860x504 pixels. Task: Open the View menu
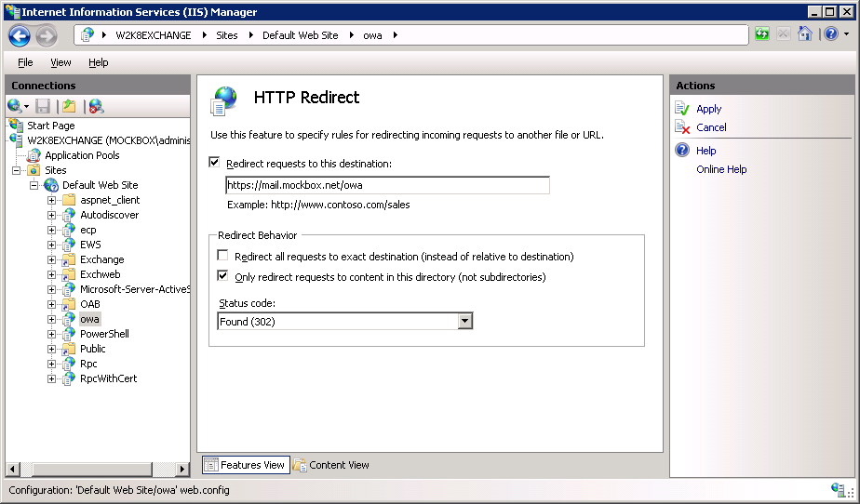(x=60, y=62)
